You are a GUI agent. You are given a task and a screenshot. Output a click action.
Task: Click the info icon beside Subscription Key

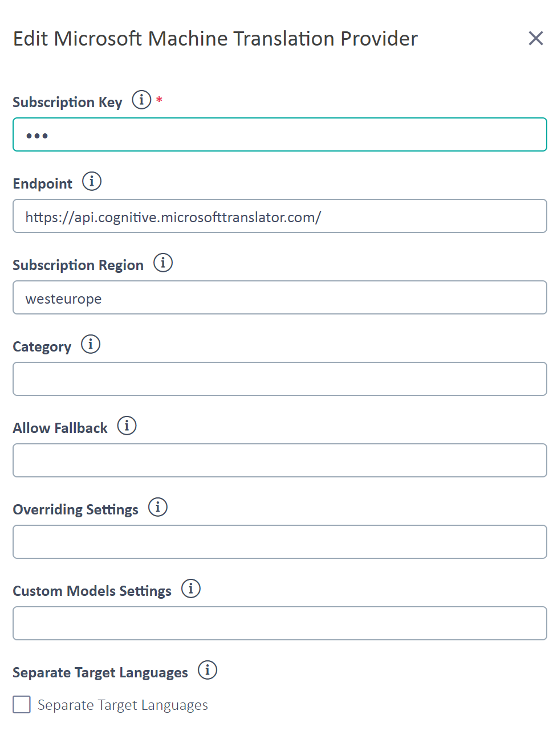click(141, 100)
